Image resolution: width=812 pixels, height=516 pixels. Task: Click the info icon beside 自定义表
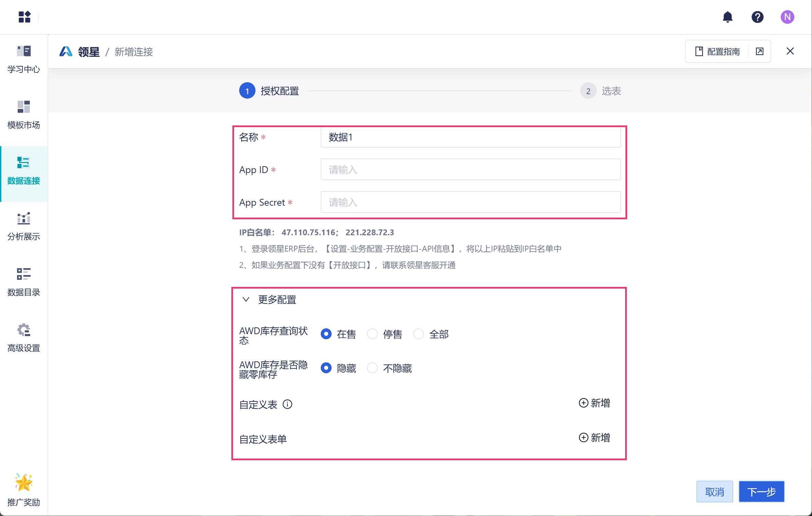(287, 404)
